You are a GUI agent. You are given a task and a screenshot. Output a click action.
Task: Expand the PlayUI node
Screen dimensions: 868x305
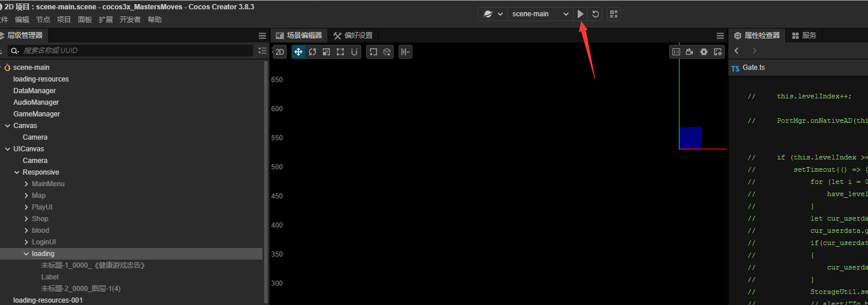pyautogui.click(x=26, y=207)
